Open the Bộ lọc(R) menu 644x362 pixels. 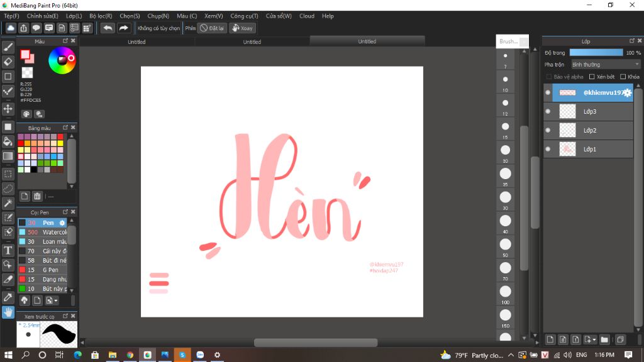[x=101, y=16]
